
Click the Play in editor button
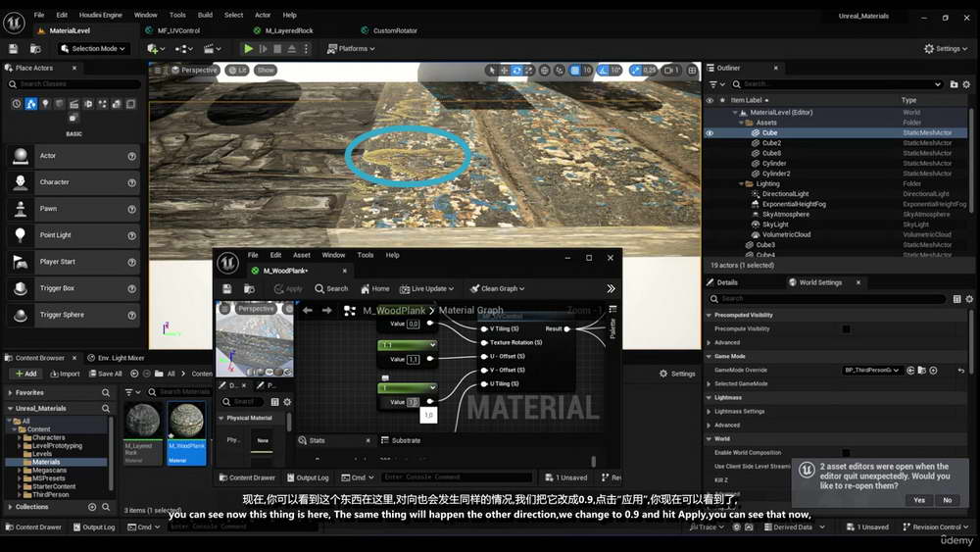coord(248,49)
